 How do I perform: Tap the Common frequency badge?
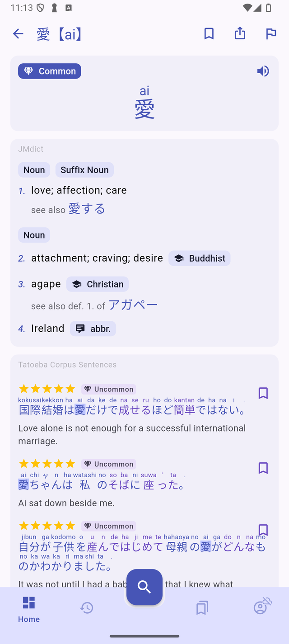[50, 71]
